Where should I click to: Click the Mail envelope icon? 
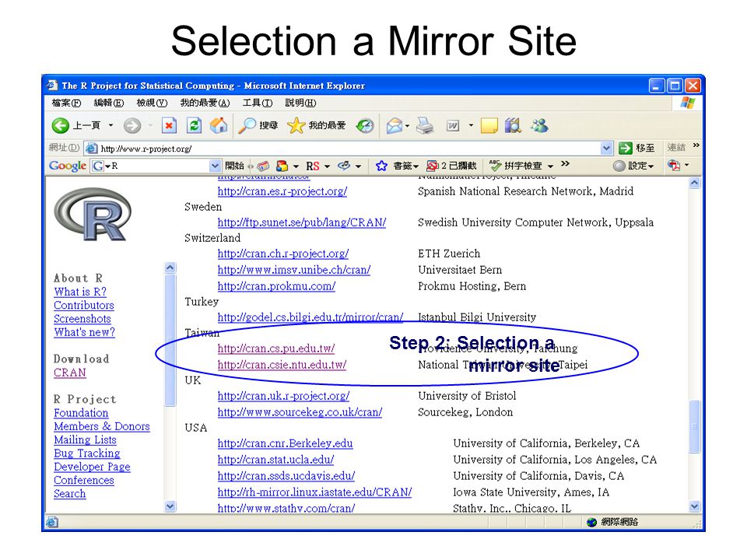(395, 126)
